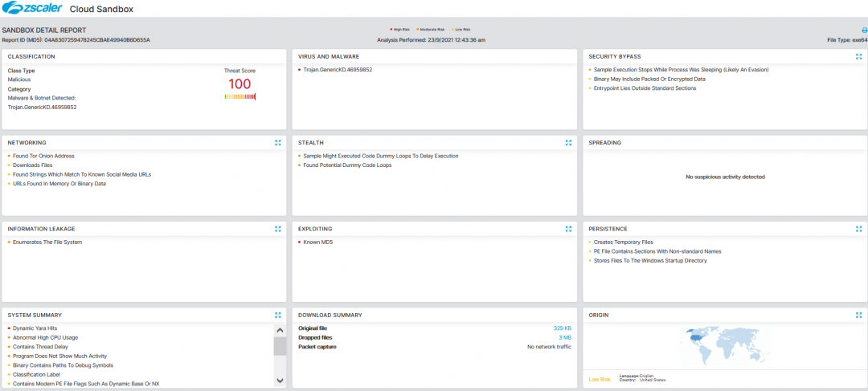868x391 pixels.
Task: Expand the Networking panel to full view
Action: pyautogui.click(x=277, y=143)
